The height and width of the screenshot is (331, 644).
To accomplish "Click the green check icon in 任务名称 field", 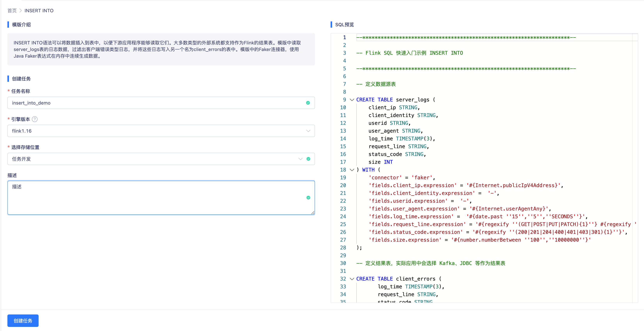I will click(308, 103).
